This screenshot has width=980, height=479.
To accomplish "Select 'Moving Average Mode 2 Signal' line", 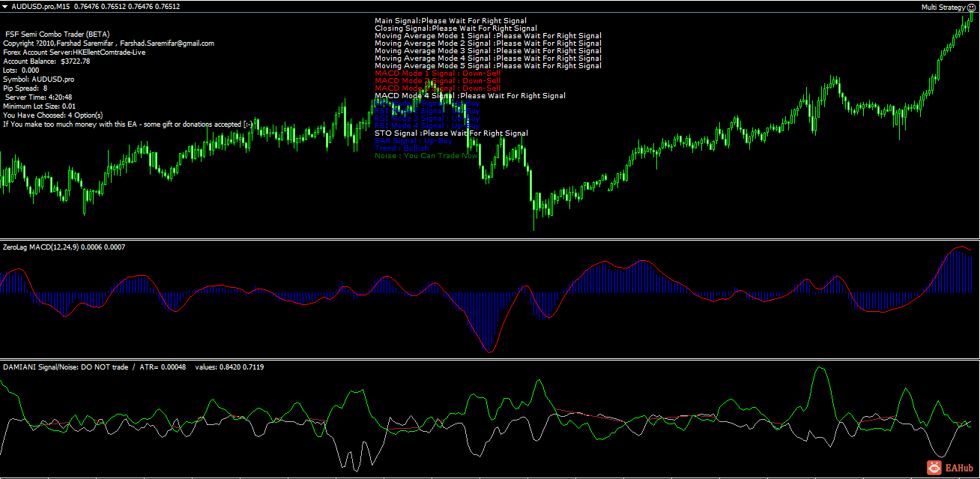I will tap(488, 43).
